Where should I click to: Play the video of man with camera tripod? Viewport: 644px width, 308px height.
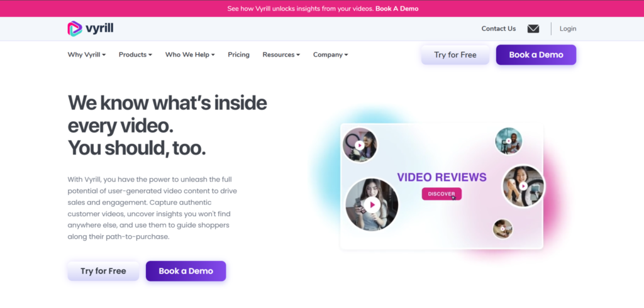[x=508, y=141]
